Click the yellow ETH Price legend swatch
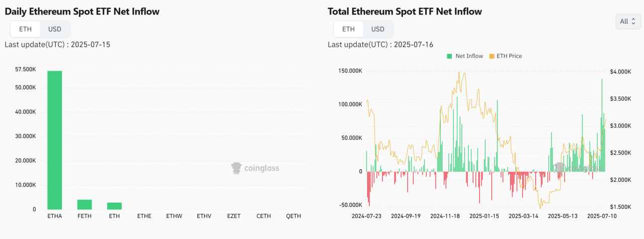This screenshot has height=239, width=644. tap(492, 56)
